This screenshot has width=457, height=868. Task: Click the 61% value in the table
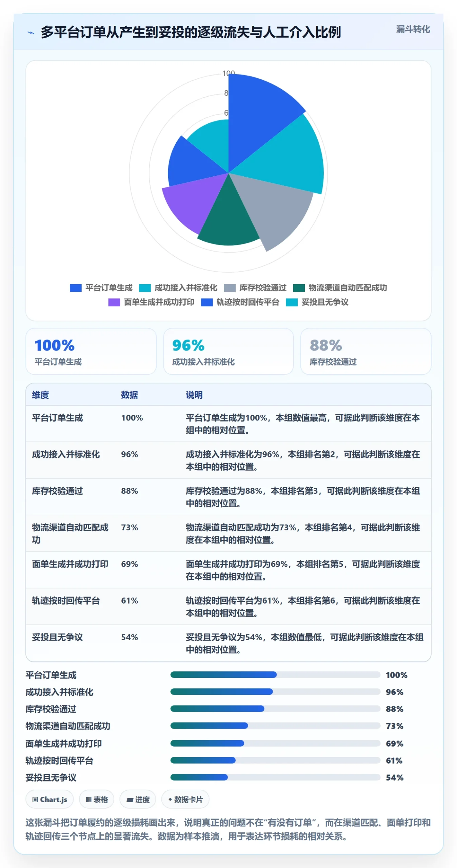pyautogui.click(x=130, y=601)
